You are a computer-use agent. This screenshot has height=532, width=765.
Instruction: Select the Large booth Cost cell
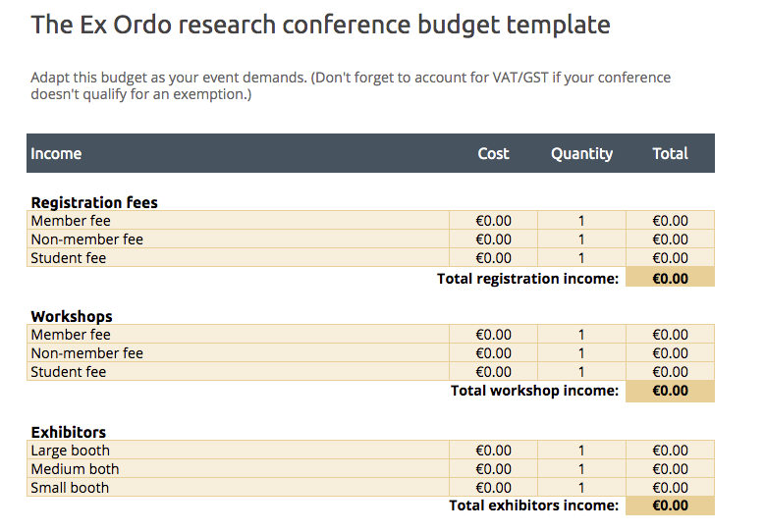[493, 451]
